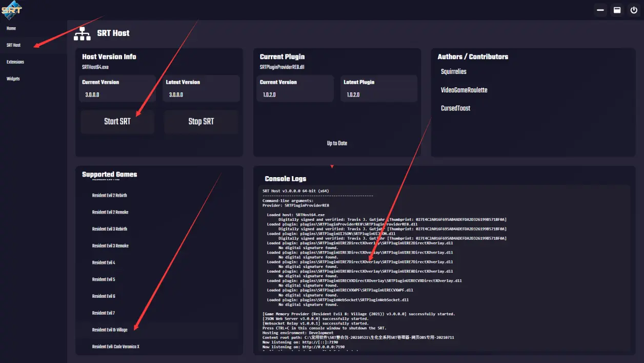644x363 pixels.
Task: Select Resident Evil 4 in list
Action: click(104, 263)
